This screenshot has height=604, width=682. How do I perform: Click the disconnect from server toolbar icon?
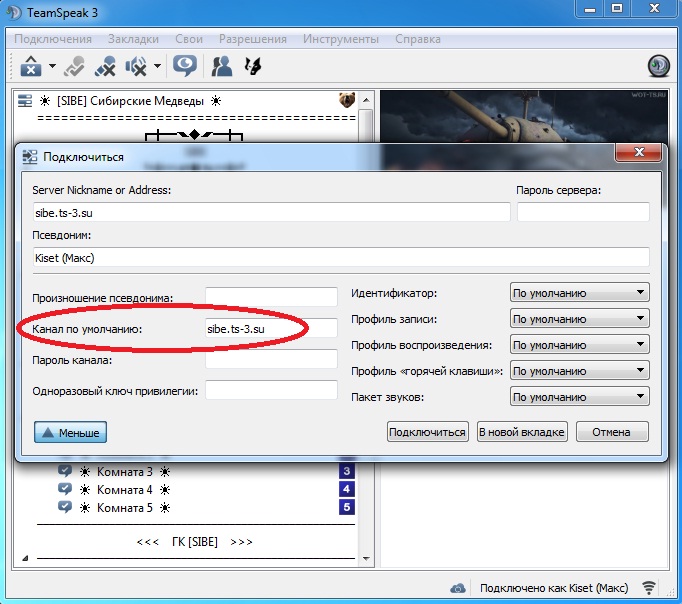(31, 66)
